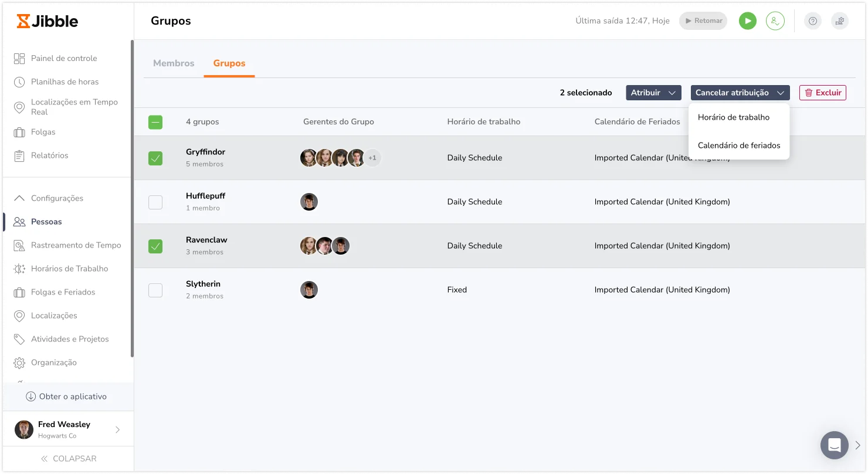
Task: Click the trash icon in Excluir
Action: point(809,93)
